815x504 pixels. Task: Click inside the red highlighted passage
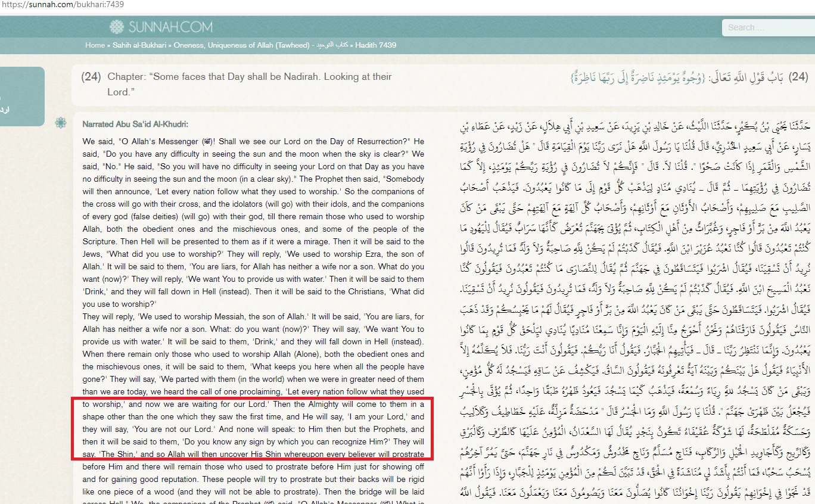point(253,429)
